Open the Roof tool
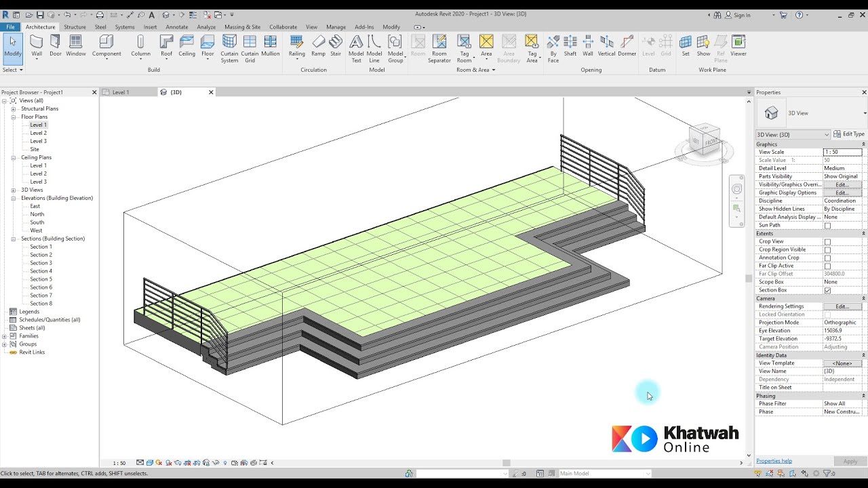This screenshot has width=868, height=488. coord(166,46)
